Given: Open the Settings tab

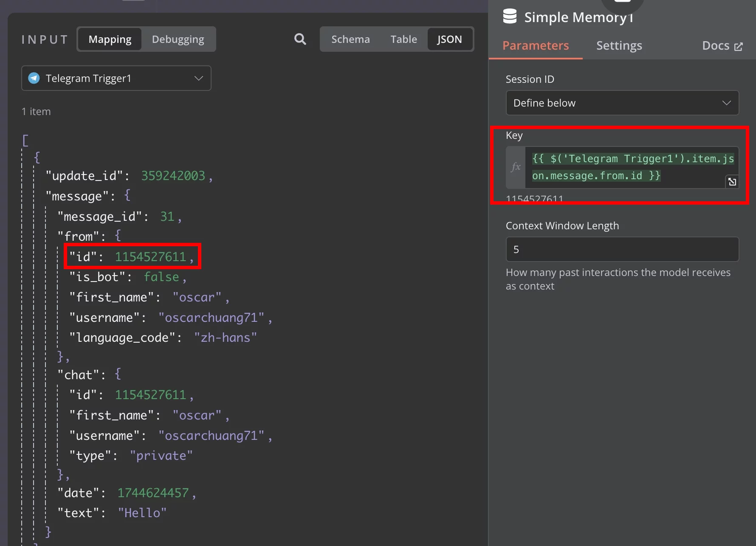Looking at the screenshot, I should pos(619,45).
